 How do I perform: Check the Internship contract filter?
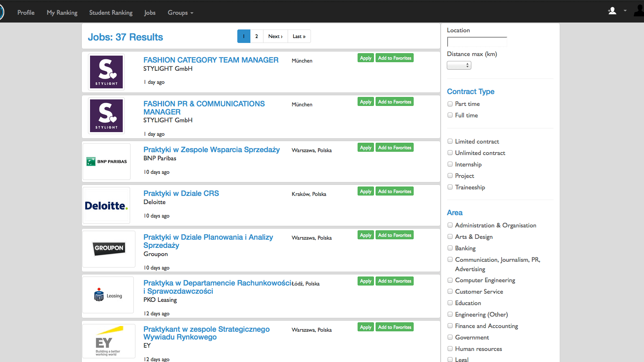click(450, 164)
